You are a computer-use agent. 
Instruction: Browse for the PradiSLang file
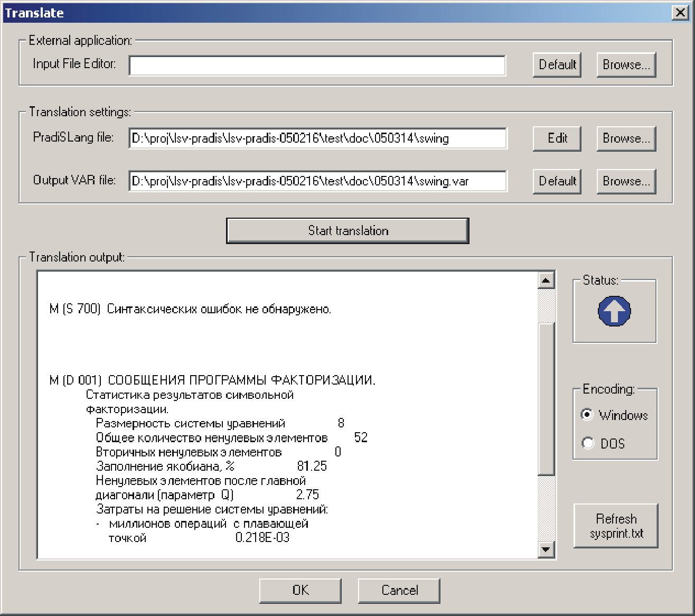[626, 138]
